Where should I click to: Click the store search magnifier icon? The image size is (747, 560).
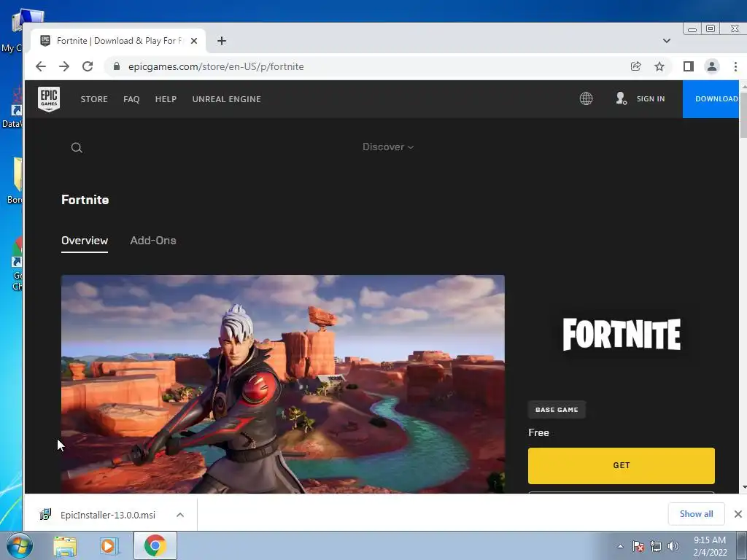point(77,147)
